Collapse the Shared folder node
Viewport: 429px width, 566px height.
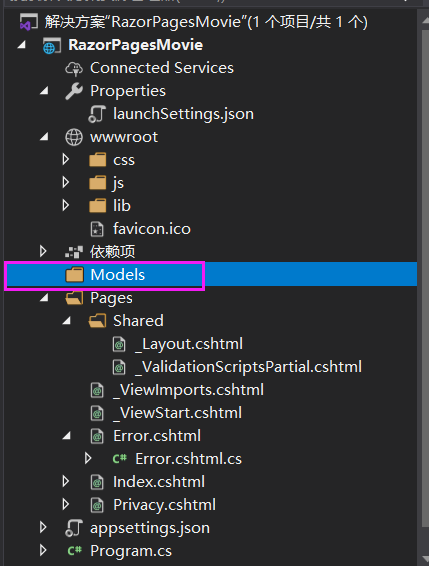click(x=66, y=321)
